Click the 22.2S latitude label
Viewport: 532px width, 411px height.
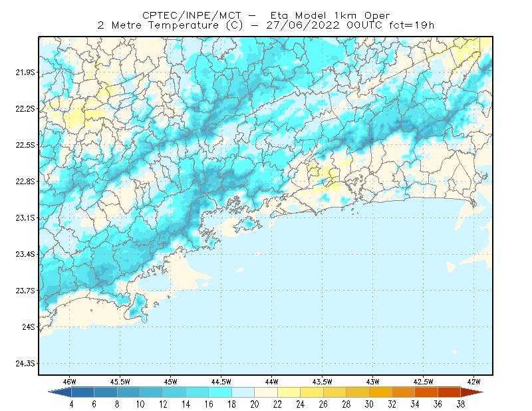tap(25, 108)
